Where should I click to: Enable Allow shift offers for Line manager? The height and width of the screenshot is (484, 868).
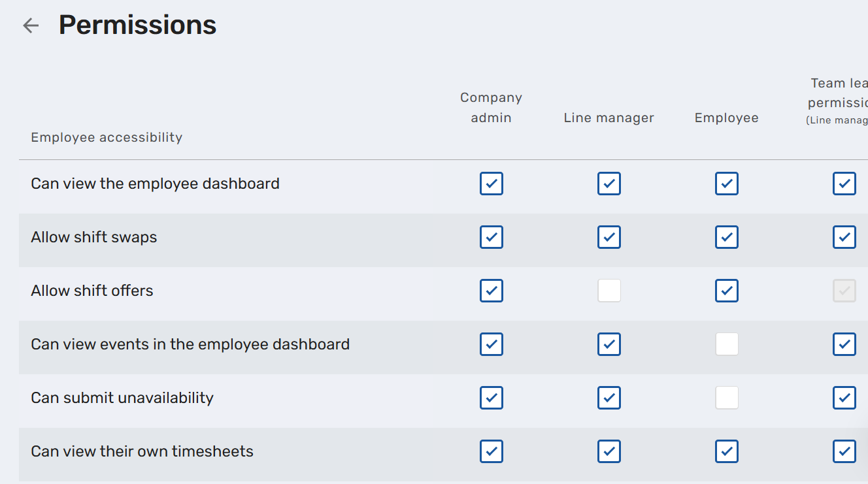[x=609, y=291]
